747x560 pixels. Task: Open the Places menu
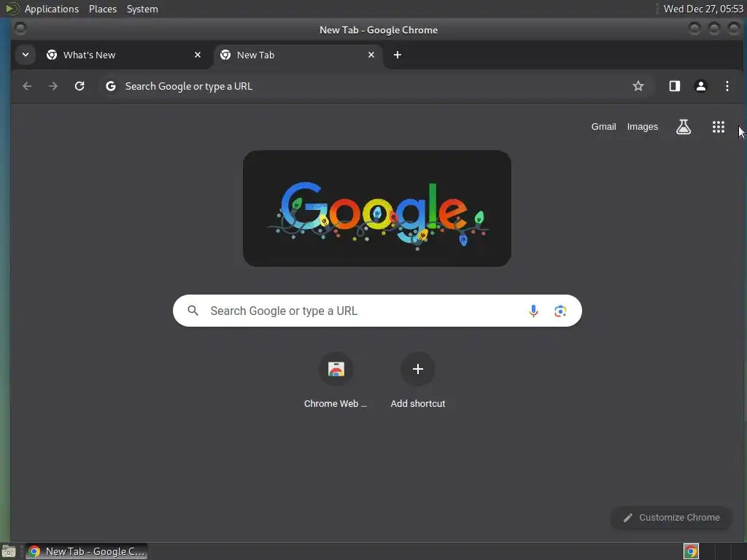click(103, 9)
